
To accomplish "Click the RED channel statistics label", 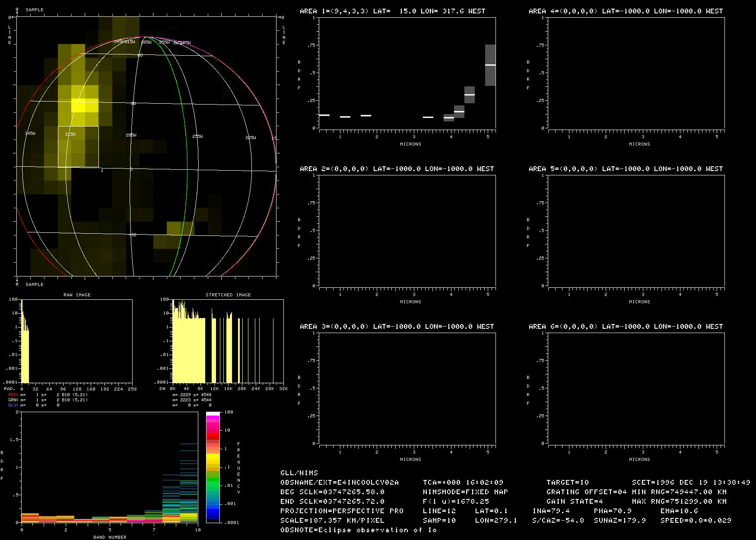I will [13, 395].
